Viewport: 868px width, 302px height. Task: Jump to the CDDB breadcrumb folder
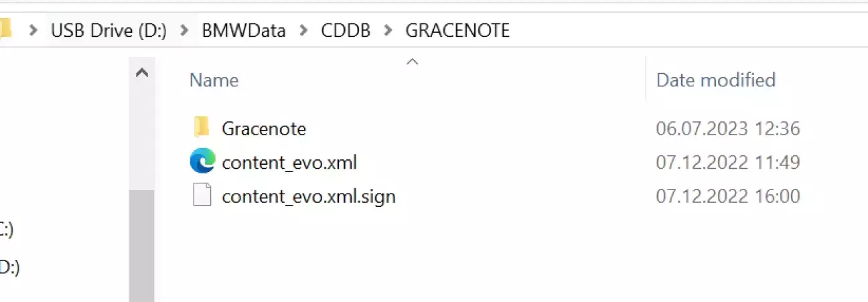[x=346, y=31]
